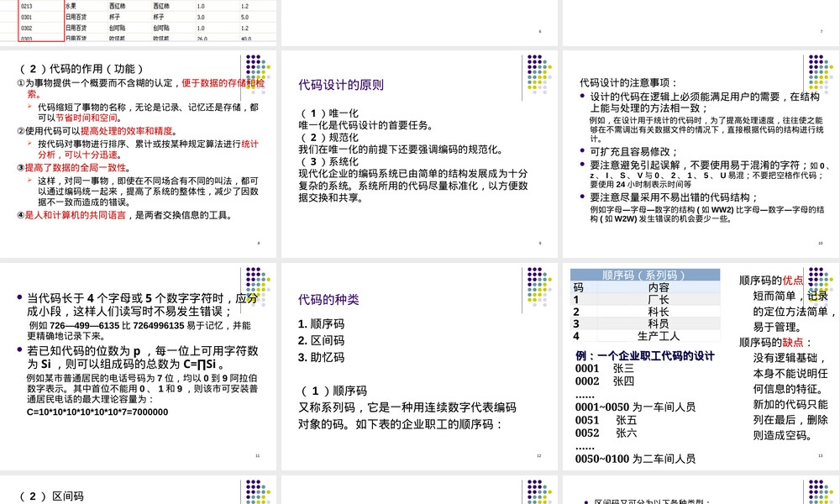
Task: Click the line 唯一化是代码设计的首要任务
Action: coord(366,125)
